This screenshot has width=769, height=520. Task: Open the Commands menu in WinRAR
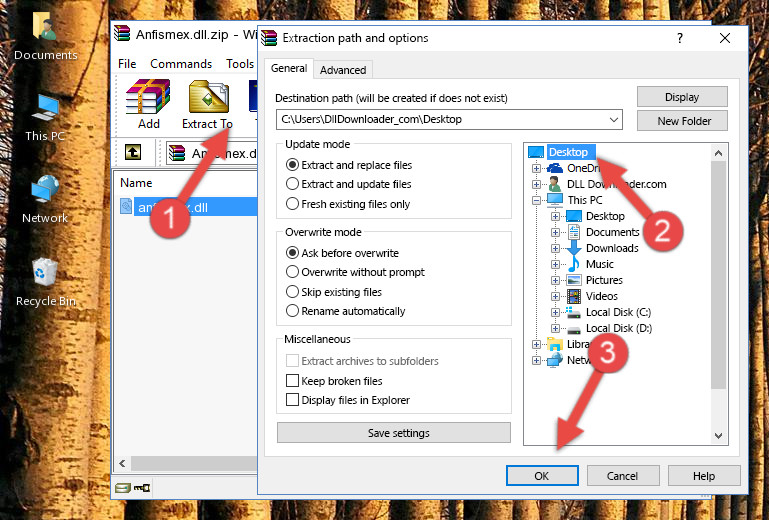pyautogui.click(x=181, y=64)
